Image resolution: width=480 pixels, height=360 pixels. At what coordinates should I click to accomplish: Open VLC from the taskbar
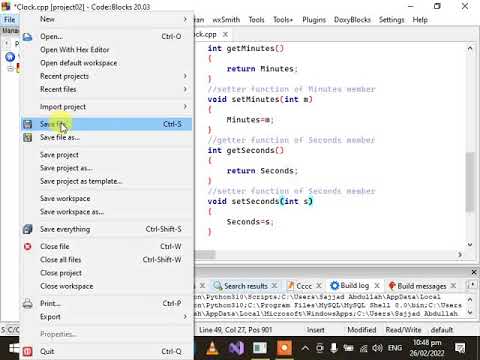[212, 348]
